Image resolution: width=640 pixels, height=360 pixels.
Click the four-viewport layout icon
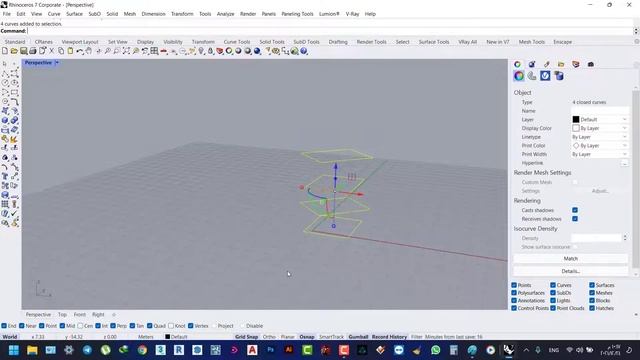tap(154, 51)
